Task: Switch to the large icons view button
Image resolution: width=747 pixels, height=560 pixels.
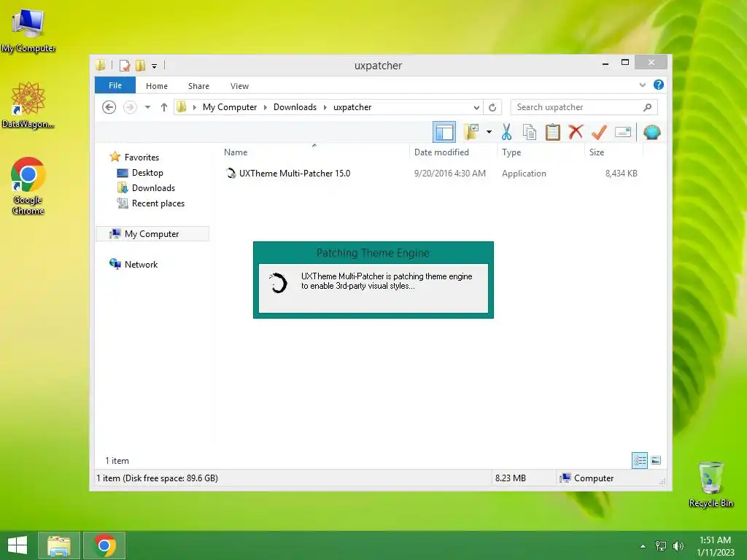Action: 656,460
